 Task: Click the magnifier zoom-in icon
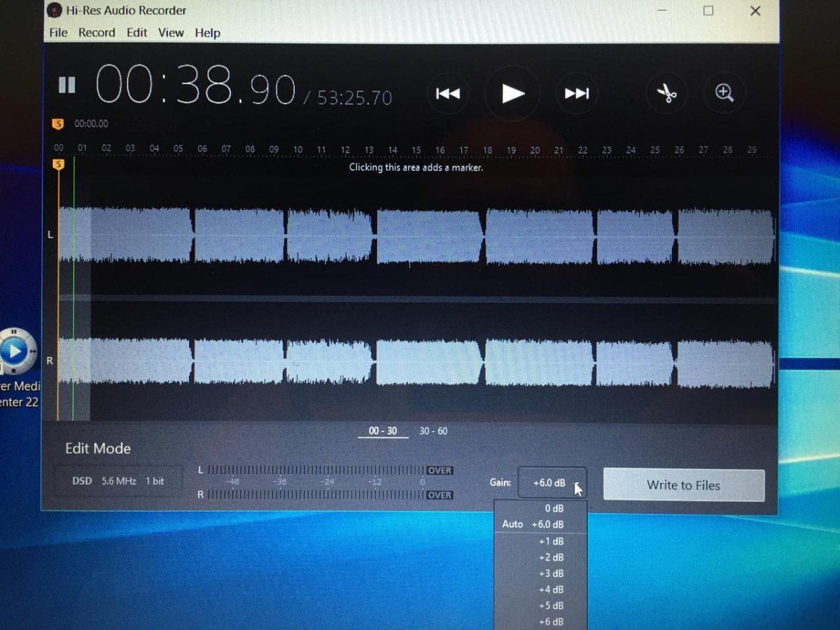coord(724,93)
